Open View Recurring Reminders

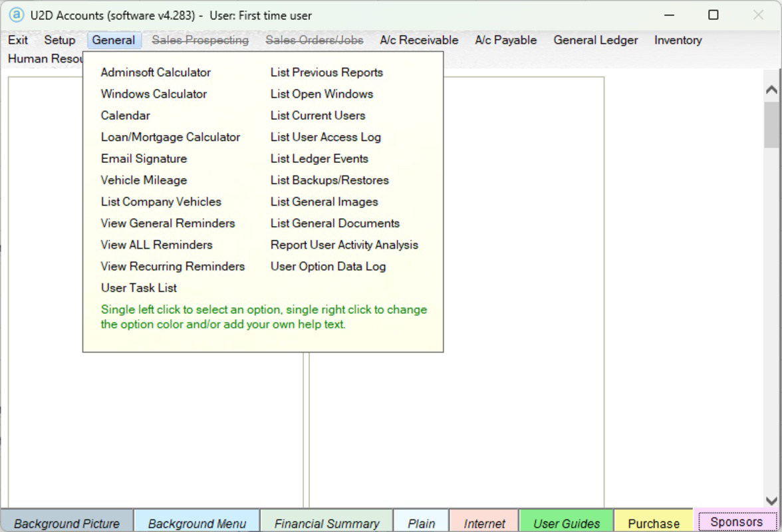173,266
